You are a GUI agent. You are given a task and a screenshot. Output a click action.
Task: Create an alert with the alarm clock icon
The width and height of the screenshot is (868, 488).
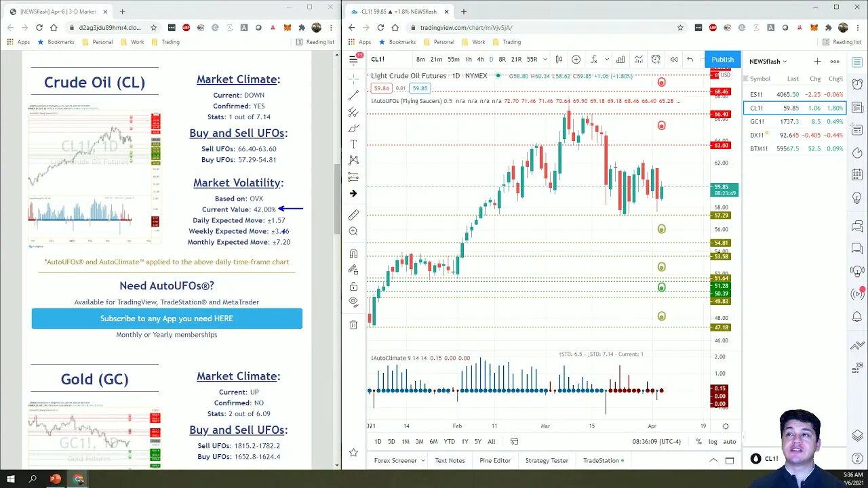point(656,60)
